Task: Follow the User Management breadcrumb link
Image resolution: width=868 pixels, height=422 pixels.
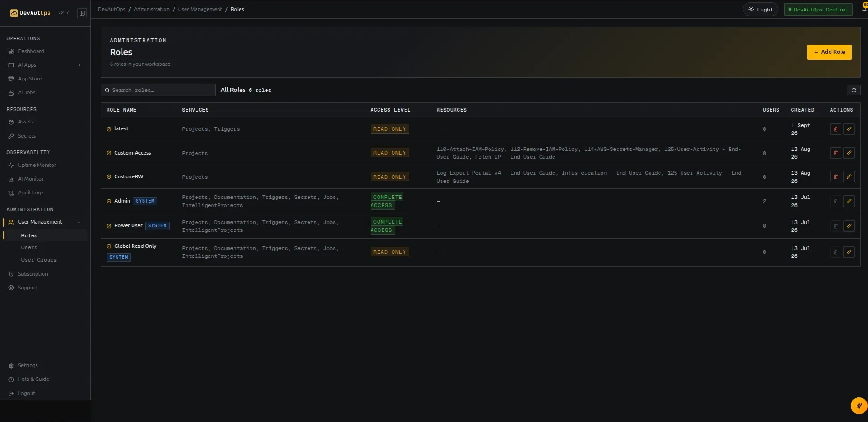Action: pyautogui.click(x=200, y=9)
